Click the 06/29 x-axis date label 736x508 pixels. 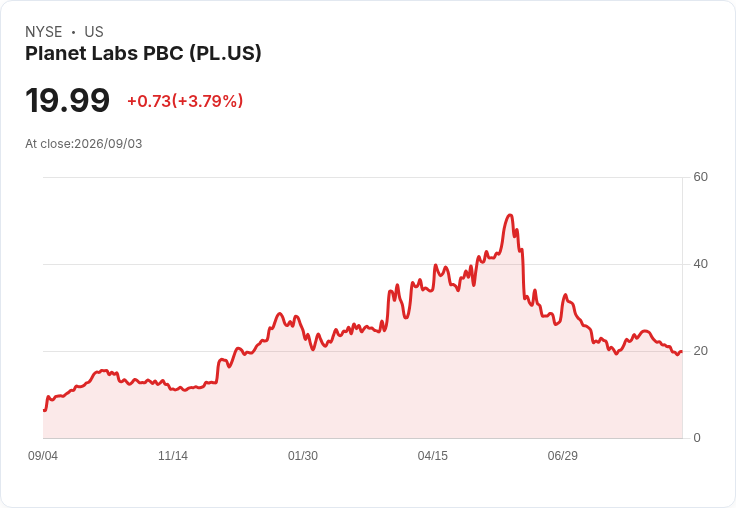[x=563, y=455]
